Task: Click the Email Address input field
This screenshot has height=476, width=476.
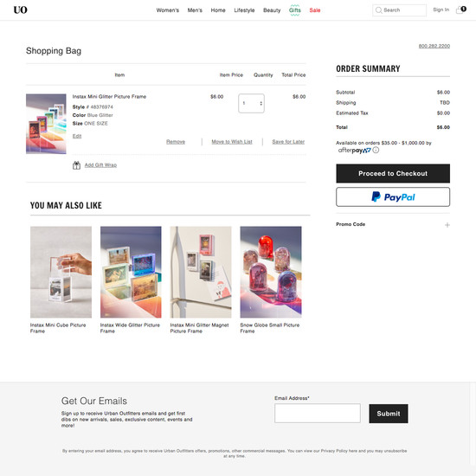Action: 318,413
